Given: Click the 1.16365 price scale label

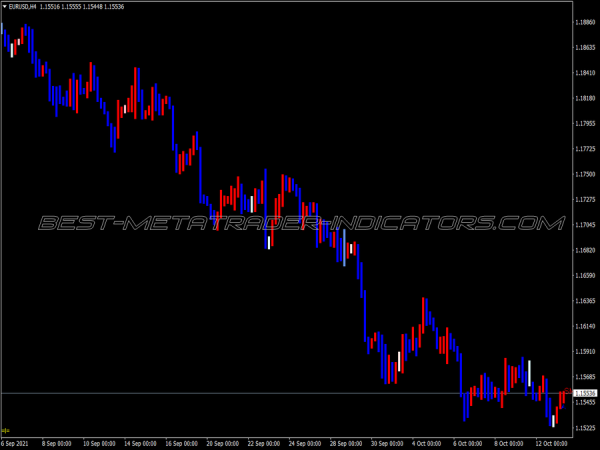Looking at the screenshot, I should point(585,301).
